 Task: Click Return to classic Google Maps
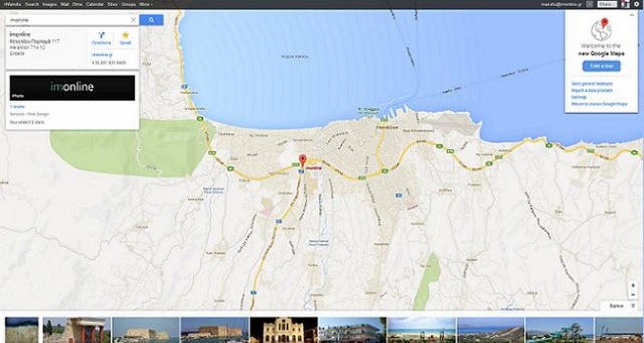[x=599, y=104]
